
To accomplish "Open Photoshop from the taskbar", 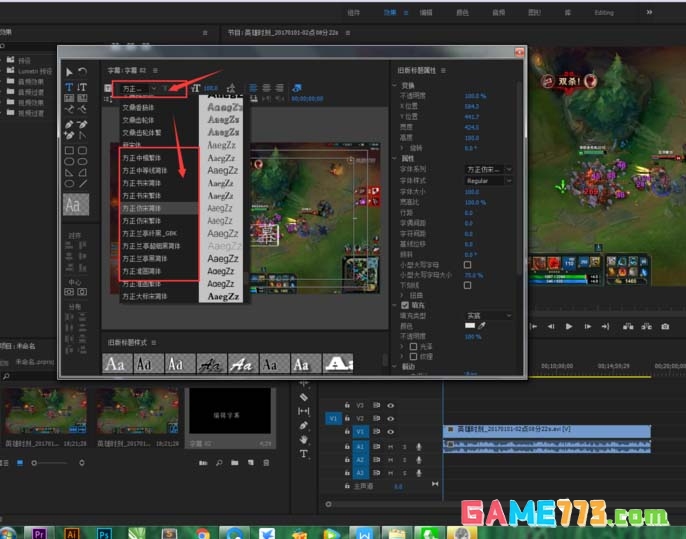I will (x=104, y=534).
